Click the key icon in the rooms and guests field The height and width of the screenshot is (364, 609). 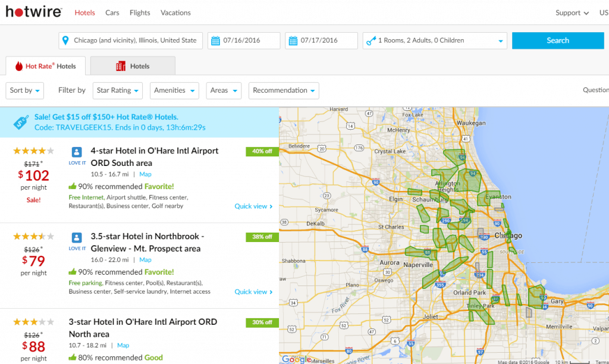point(372,40)
